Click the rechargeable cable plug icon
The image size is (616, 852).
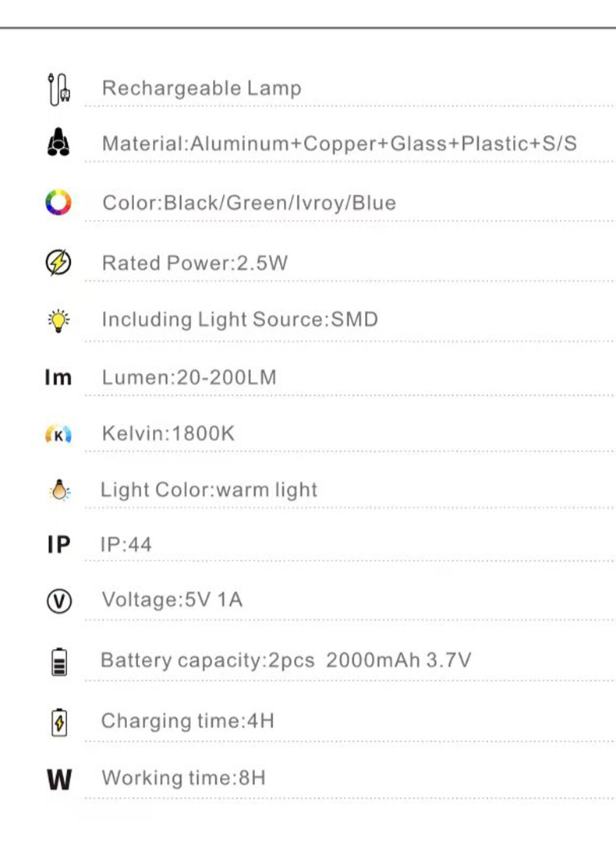(58, 88)
